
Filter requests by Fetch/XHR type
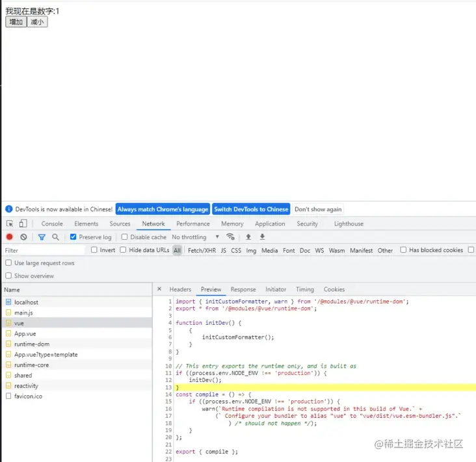pos(202,251)
